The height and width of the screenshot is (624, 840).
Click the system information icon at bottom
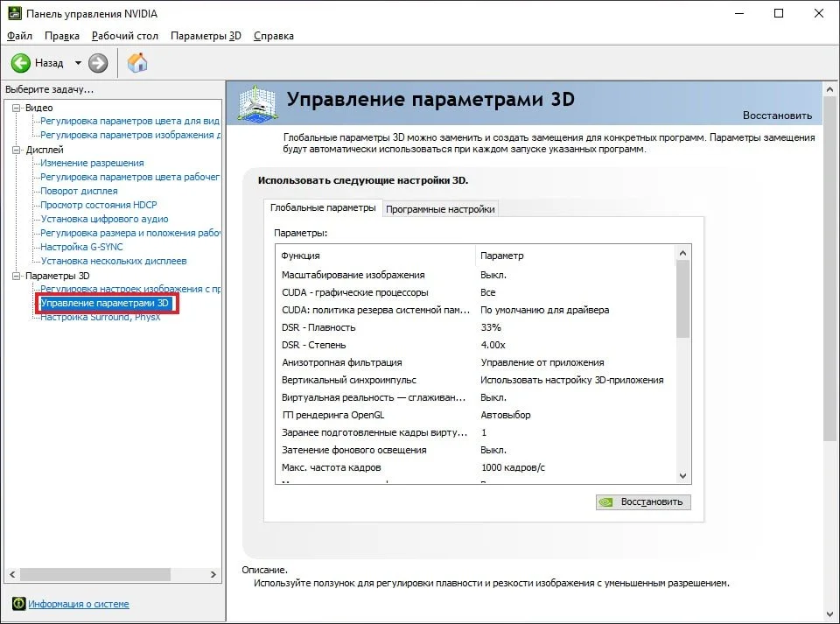pyautogui.click(x=18, y=604)
